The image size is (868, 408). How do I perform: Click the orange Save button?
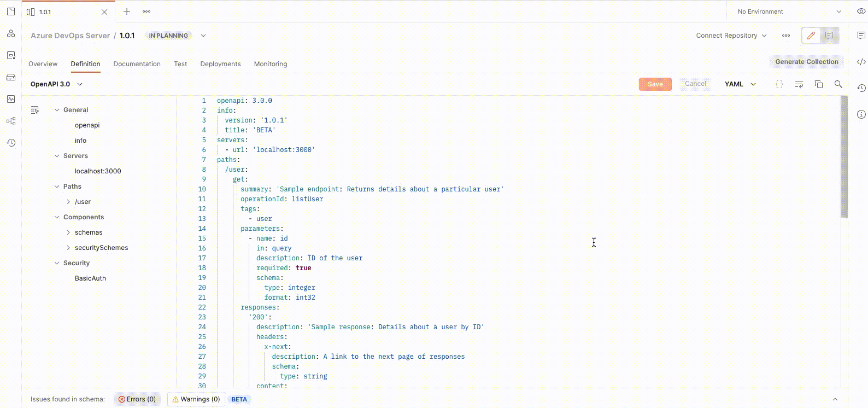pyautogui.click(x=655, y=84)
